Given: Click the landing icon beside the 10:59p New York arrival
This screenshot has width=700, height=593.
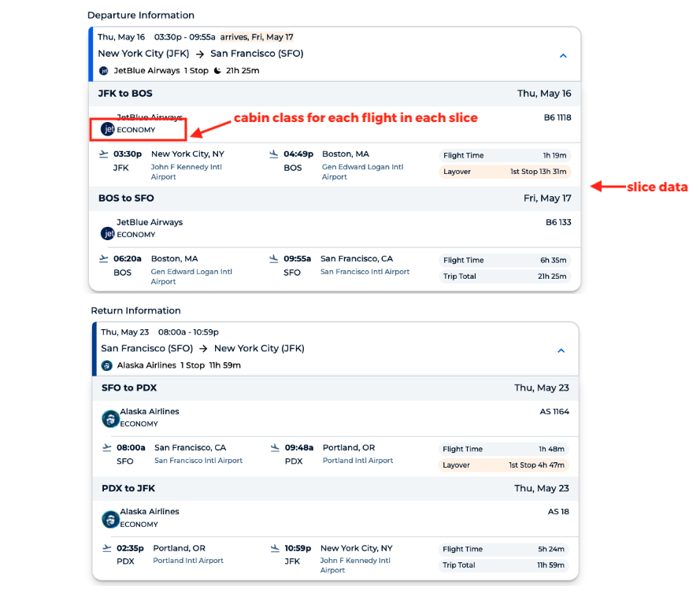Looking at the screenshot, I should (x=273, y=548).
